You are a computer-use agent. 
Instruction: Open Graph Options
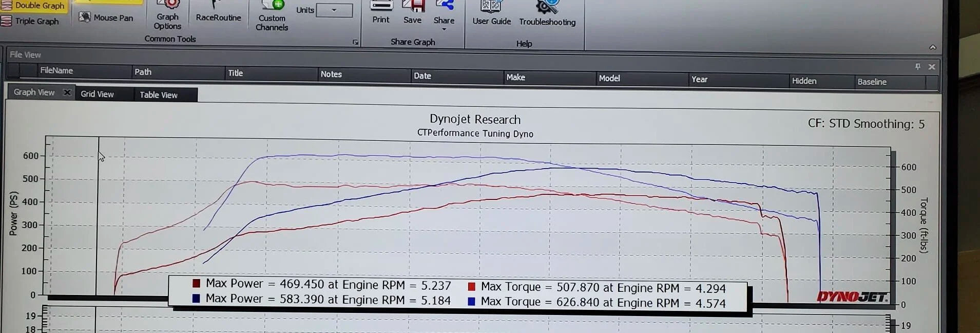[167, 15]
